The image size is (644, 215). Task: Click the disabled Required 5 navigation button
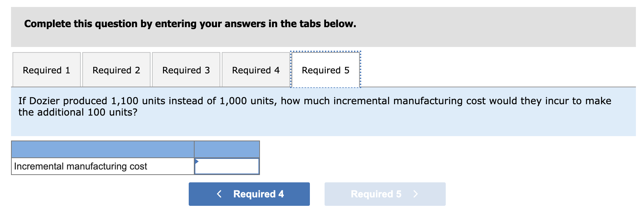pos(385,194)
